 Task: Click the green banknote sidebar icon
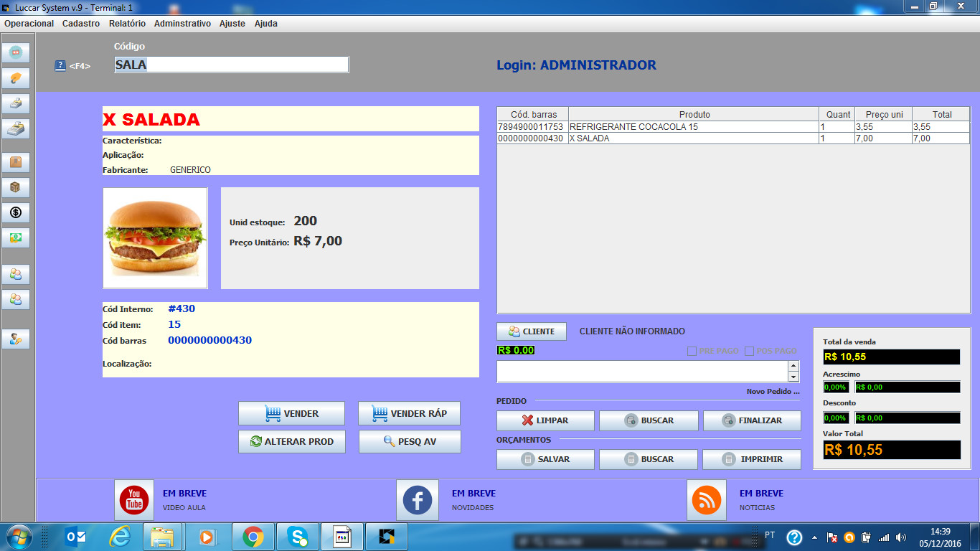coord(16,237)
